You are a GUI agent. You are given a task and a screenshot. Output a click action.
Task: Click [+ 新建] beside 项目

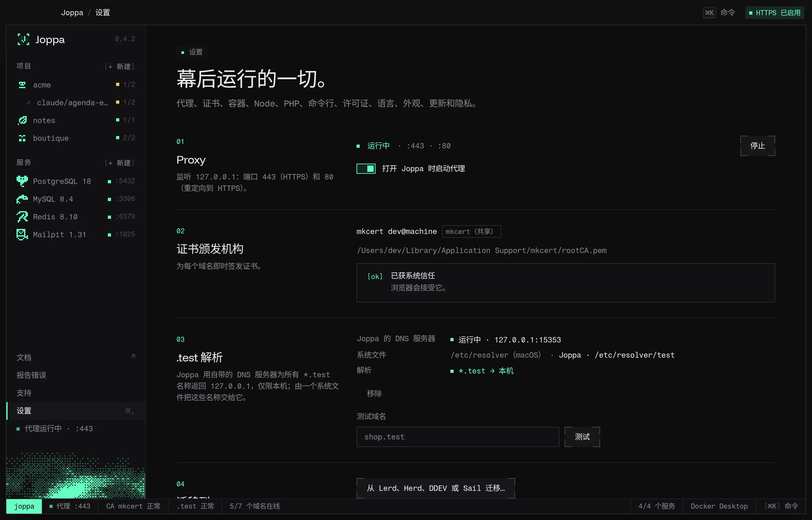(120, 67)
